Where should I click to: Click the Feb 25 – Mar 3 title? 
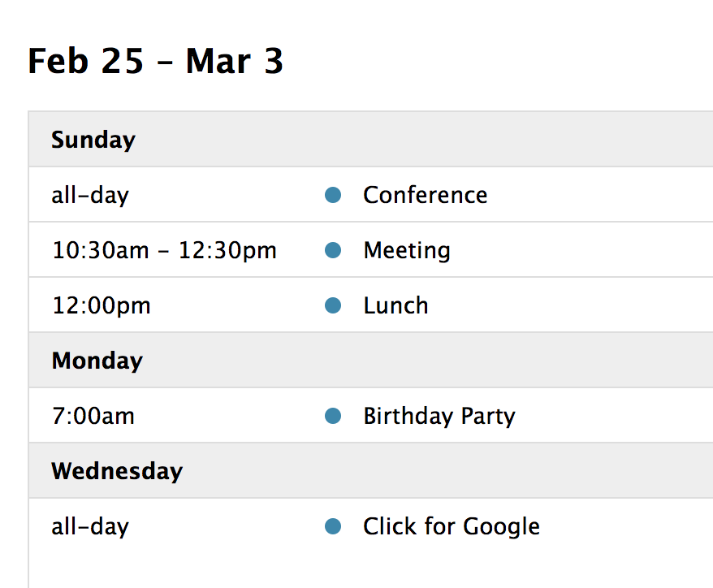click(x=155, y=62)
